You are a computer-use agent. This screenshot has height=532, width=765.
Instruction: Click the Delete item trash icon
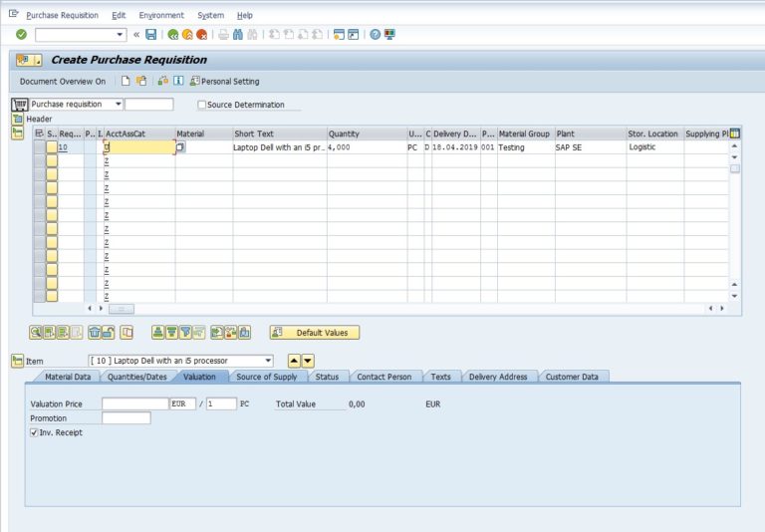point(95,333)
